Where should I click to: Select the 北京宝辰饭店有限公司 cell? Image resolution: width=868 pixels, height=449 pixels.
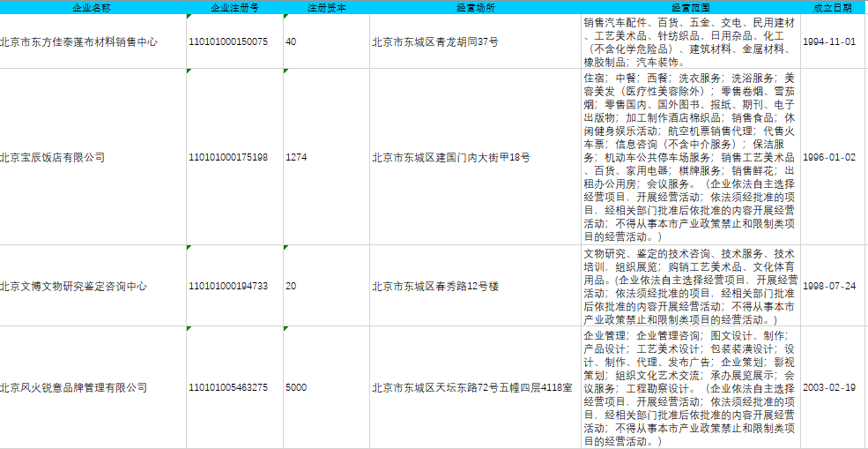(x=53, y=157)
